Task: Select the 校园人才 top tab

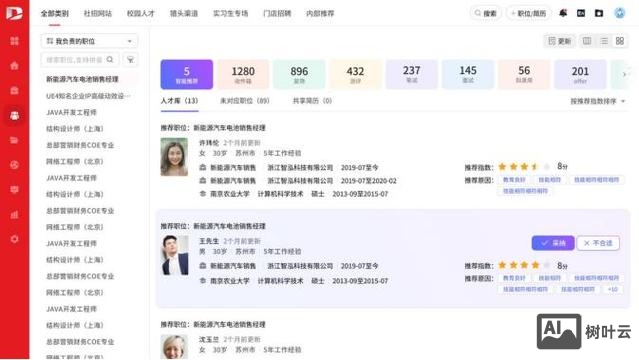Action: [141, 13]
